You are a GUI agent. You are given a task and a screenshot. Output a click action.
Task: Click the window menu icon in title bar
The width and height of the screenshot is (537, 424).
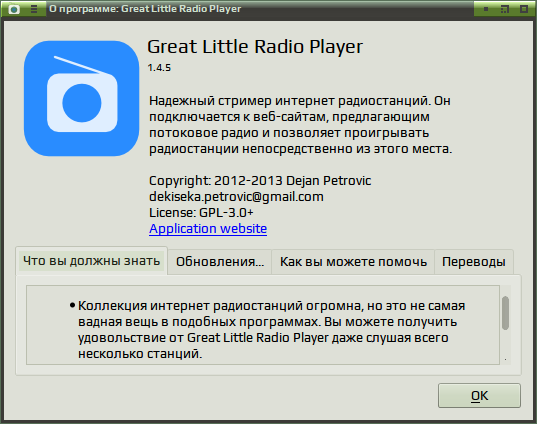[x=14, y=9]
